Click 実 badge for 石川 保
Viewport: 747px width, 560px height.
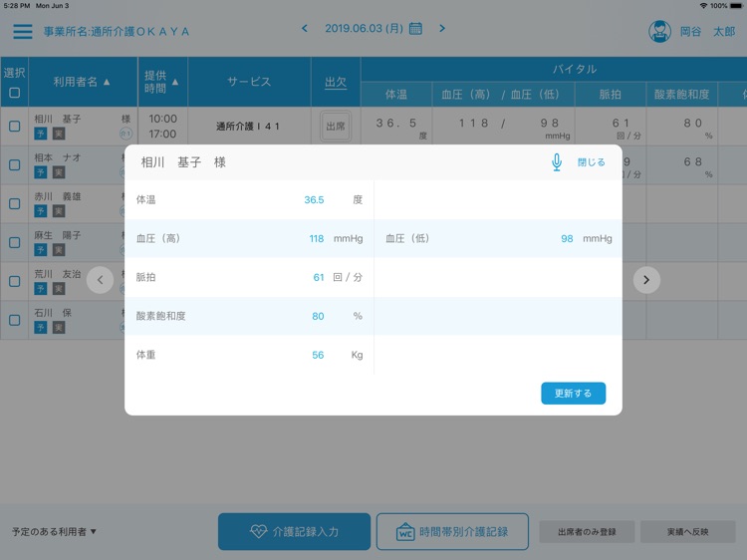pos(58,328)
